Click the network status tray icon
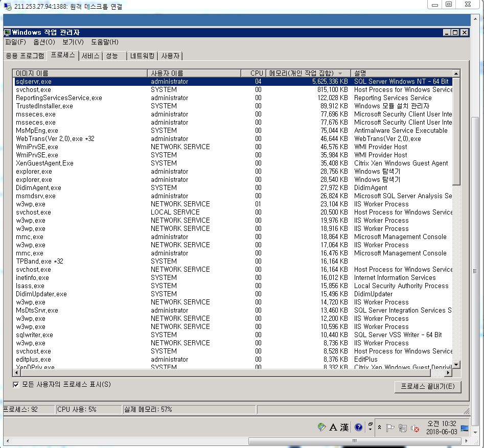 [403, 428]
